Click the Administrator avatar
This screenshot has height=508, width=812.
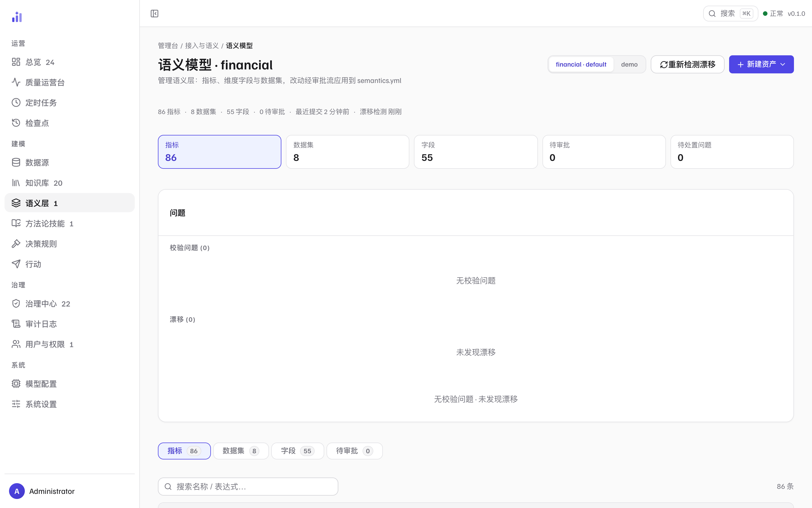point(17,491)
